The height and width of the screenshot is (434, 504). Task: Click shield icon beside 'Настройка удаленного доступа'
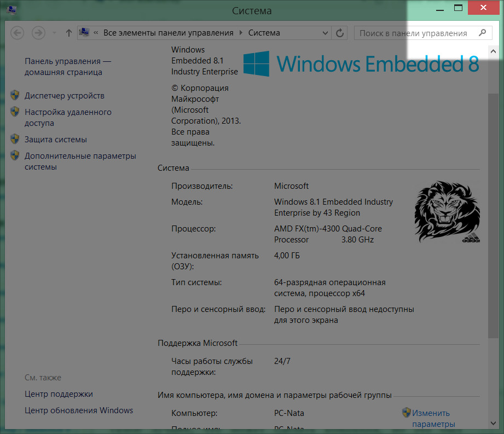click(15, 112)
